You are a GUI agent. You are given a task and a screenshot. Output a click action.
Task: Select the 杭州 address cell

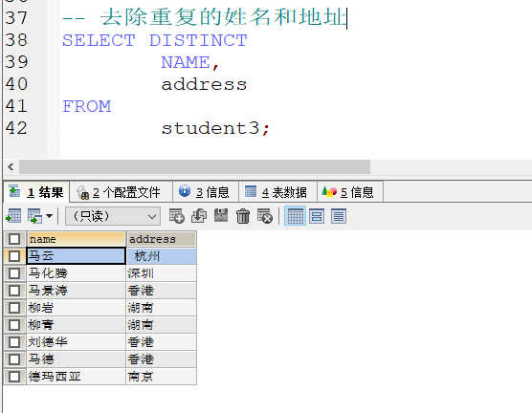(161, 256)
